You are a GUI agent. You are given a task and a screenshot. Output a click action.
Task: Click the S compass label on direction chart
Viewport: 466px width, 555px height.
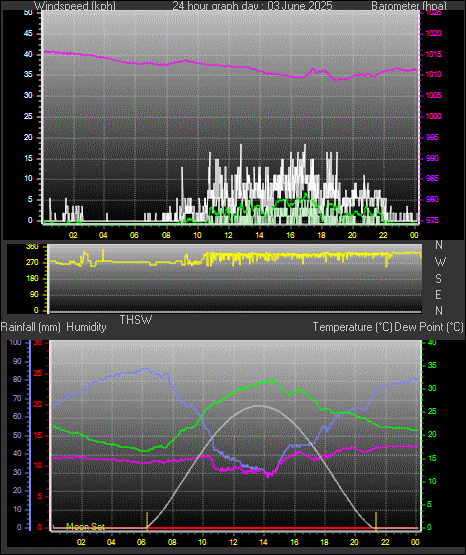pos(438,279)
